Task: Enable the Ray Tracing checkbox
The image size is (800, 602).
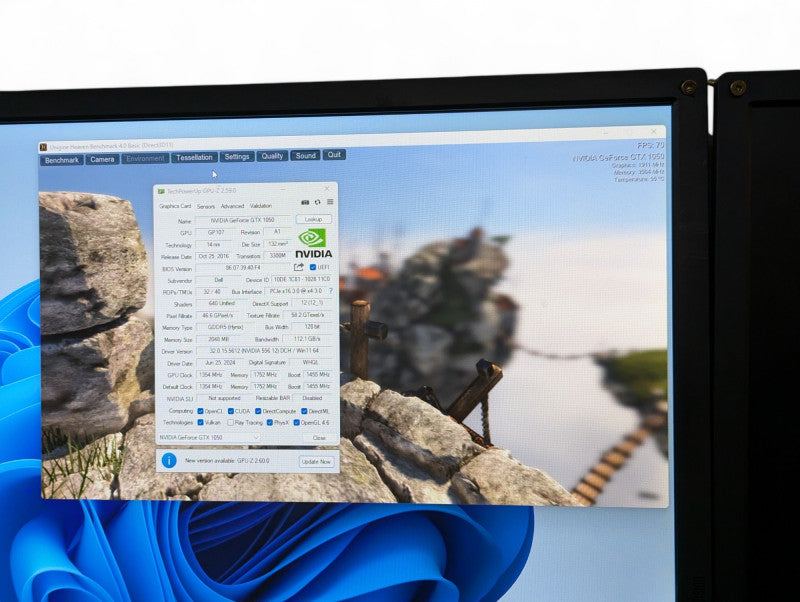Action: (x=231, y=422)
